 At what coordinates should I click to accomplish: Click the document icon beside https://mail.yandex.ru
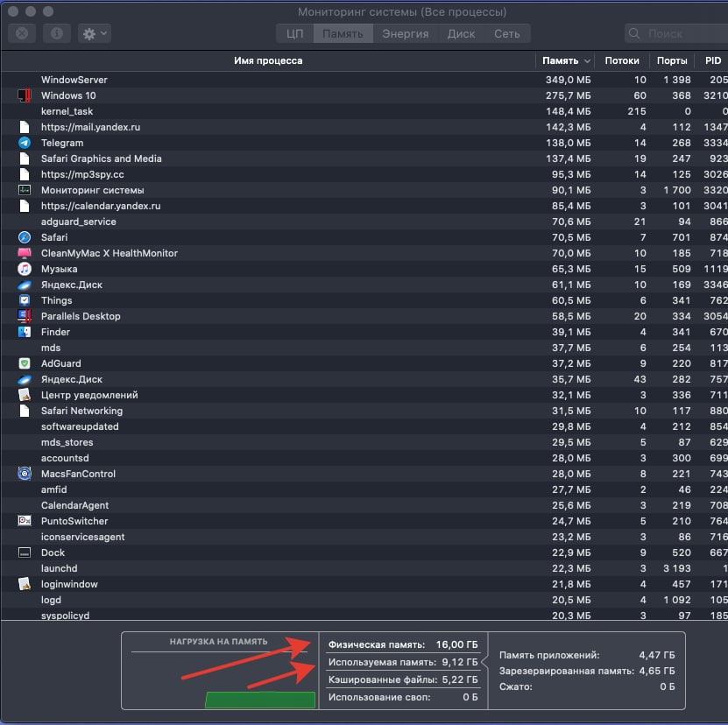point(25,127)
